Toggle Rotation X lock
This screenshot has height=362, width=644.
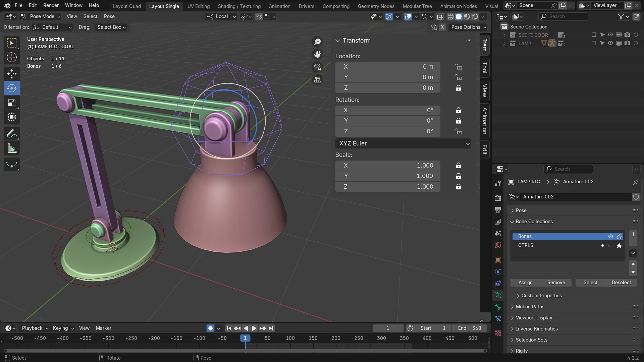(458, 110)
